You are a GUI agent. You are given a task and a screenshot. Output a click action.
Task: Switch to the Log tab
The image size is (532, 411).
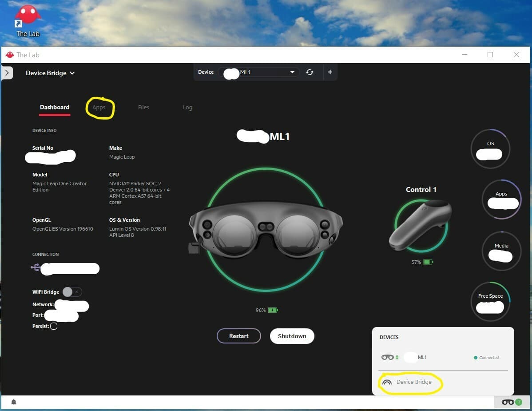(188, 107)
